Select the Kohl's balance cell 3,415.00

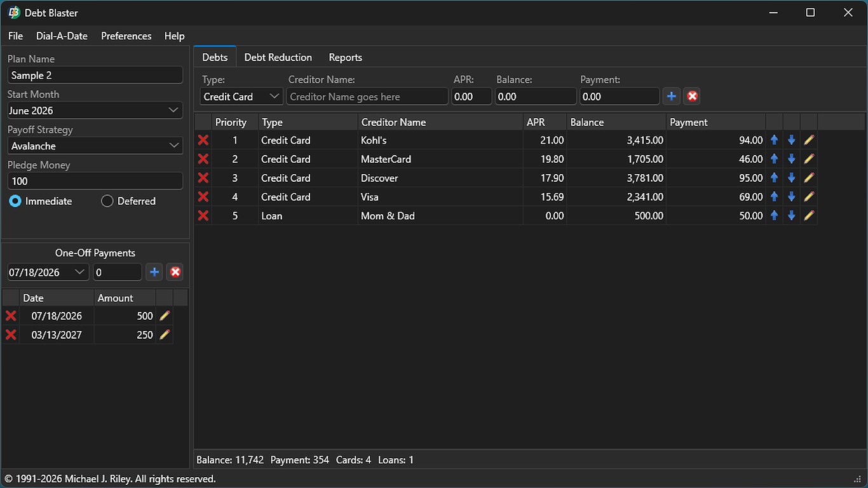(x=616, y=140)
